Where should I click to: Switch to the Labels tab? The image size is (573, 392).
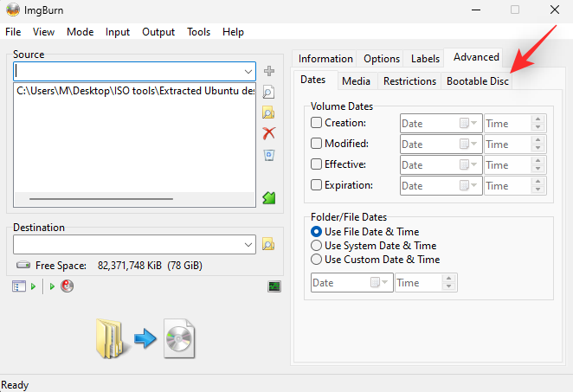point(425,59)
